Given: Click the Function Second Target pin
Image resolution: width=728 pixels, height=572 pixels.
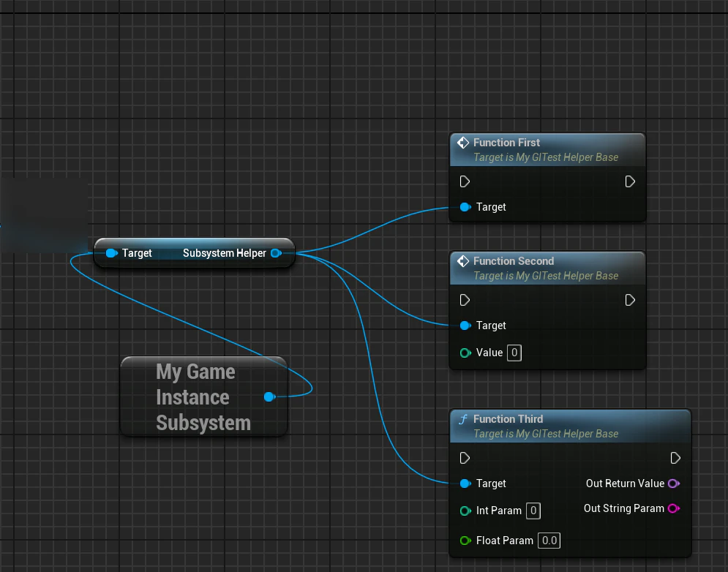Looking at the screenshot, I should 465,325.
